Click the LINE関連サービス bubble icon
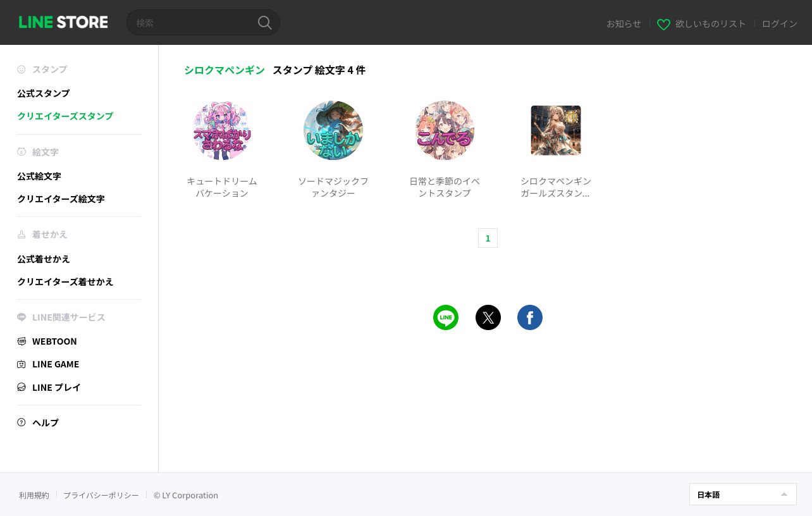The height and width of the screenshot is (516, 812). pos(22,317)
